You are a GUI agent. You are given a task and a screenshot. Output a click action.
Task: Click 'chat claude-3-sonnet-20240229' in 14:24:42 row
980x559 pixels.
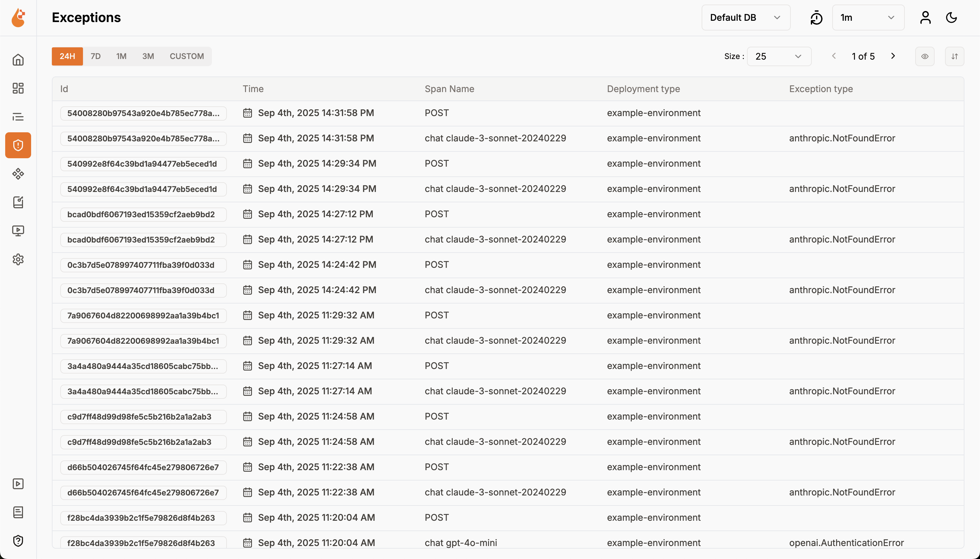496,290
